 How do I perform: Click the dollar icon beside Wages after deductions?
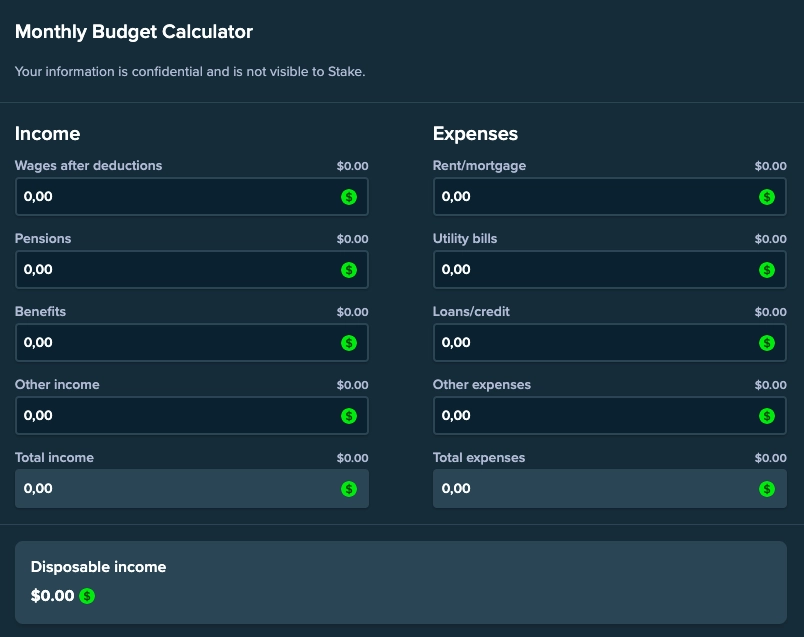pos(348,196)
